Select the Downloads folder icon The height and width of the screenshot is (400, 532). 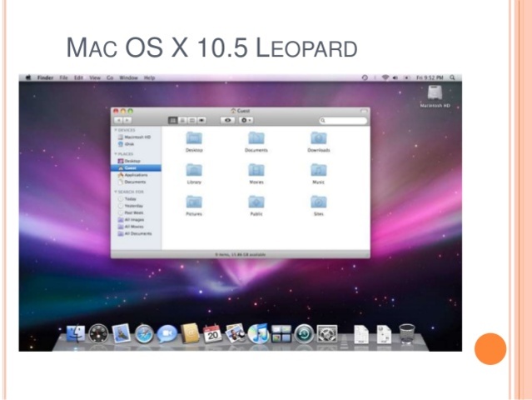click(319, 138)
